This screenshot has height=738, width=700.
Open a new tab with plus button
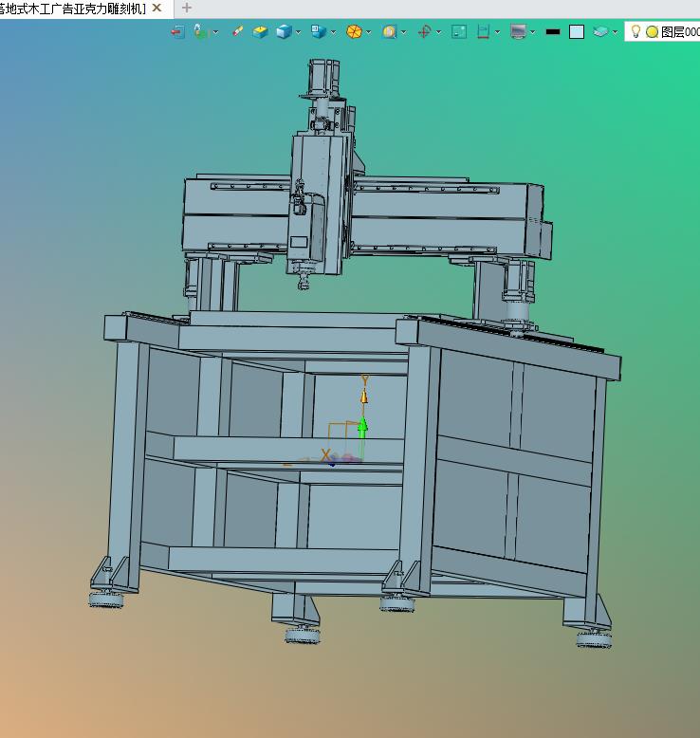click(187, 8)
